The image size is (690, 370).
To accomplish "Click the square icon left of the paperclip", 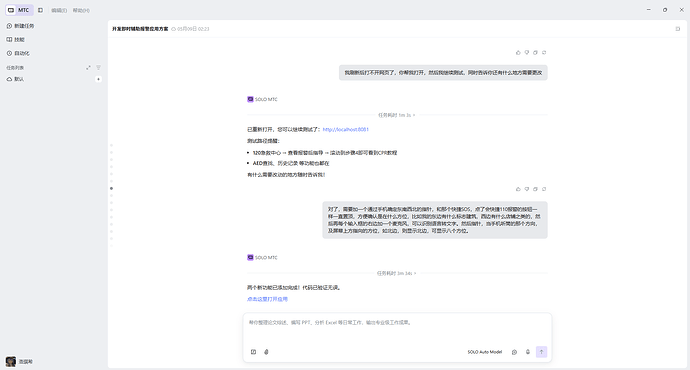I will (x=253, y=352).
